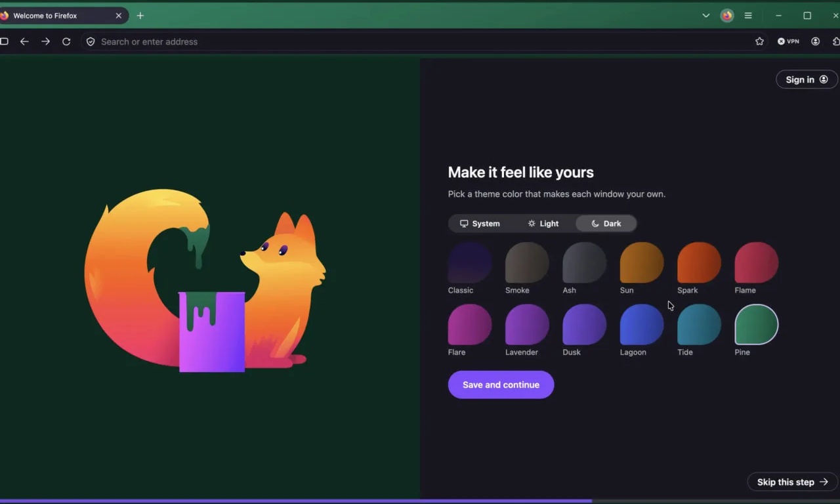Pick the Lagoon theme color
The width and height of the screenshot is (840, 504).
pos(642,325)
